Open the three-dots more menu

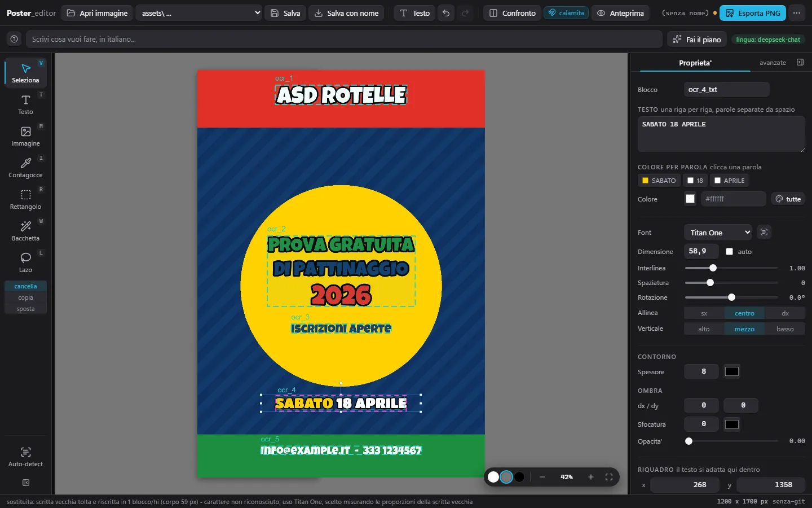tap(797, 13)
